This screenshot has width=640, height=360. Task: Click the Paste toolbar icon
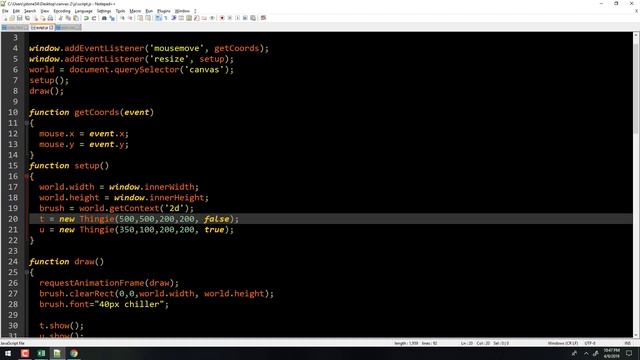coord(76,18)
